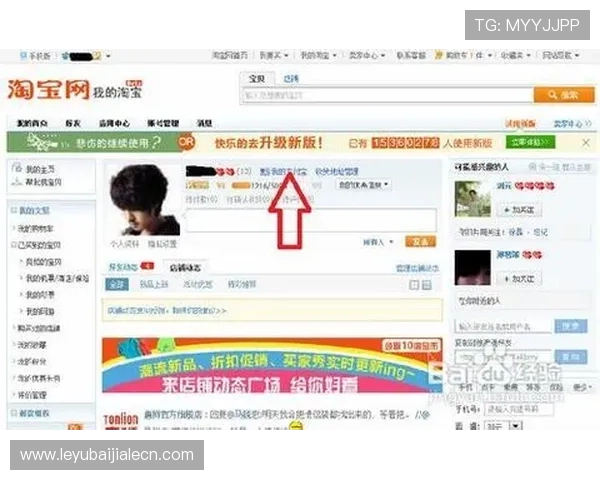
Task: Open the 隐私设置 link under the avatar
Action: (x=162, y=244)
